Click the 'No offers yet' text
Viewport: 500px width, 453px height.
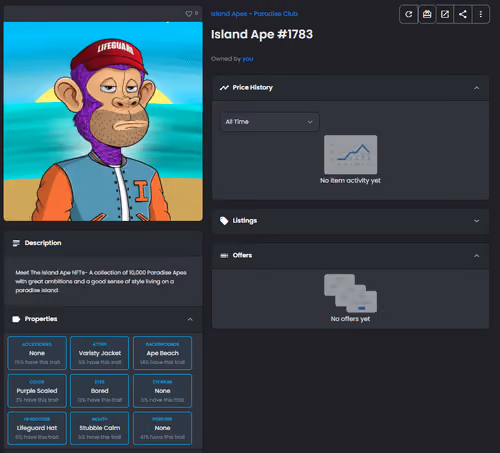[x=350, y=319]
